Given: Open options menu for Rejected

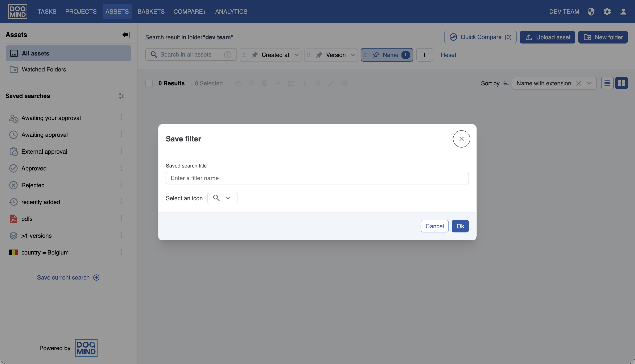Looking at the screenshot, I should pyautogui.click(x=121, y=185).
